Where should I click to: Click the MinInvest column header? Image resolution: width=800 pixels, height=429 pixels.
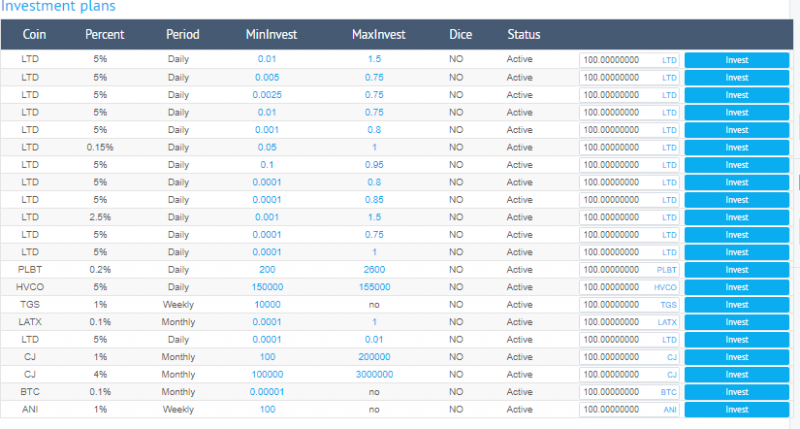click(271, 34)
